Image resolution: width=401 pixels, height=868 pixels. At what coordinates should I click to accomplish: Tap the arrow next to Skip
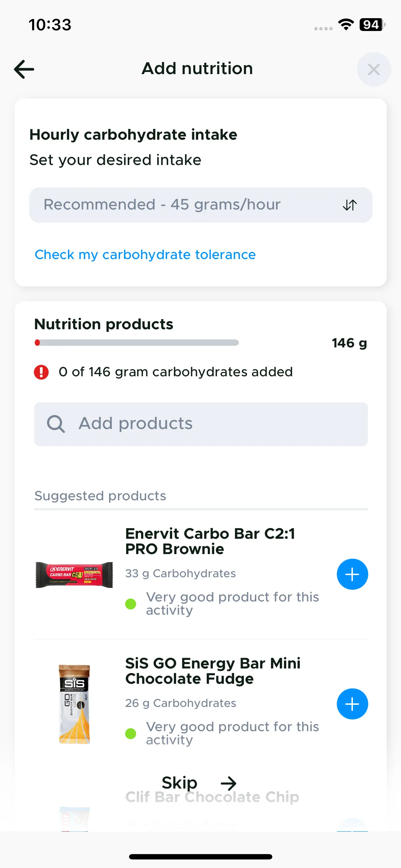pyautogui.click(x=228, y=783)
